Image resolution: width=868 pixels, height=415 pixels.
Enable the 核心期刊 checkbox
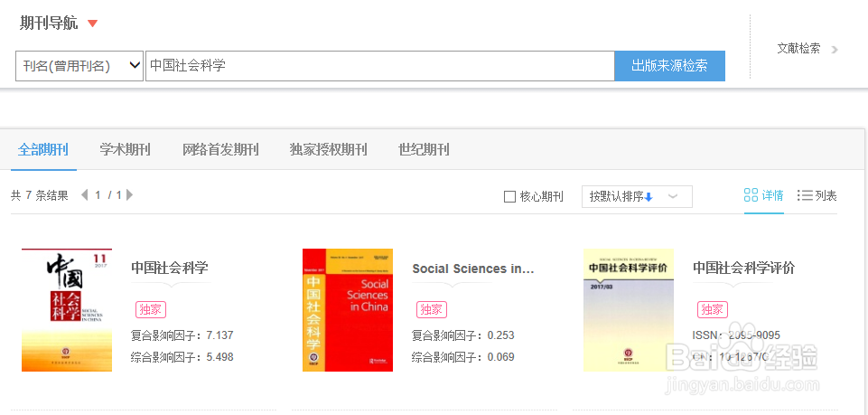click(509, 197)
